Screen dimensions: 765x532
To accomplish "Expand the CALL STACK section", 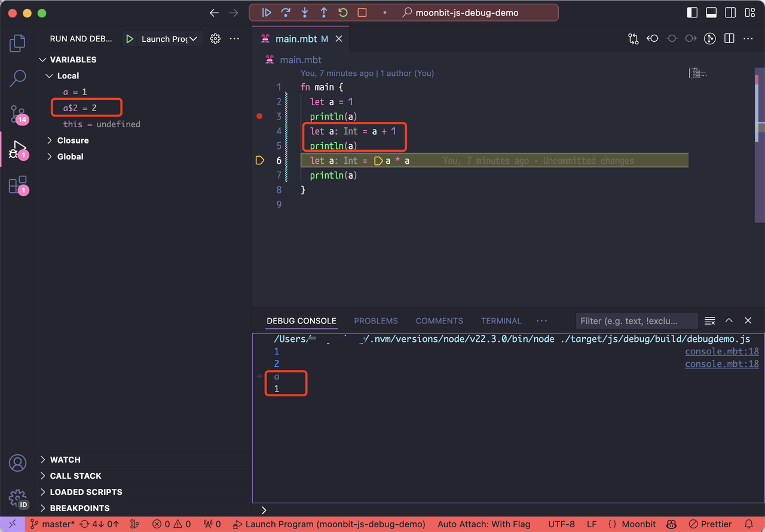I will pos(75,476).
